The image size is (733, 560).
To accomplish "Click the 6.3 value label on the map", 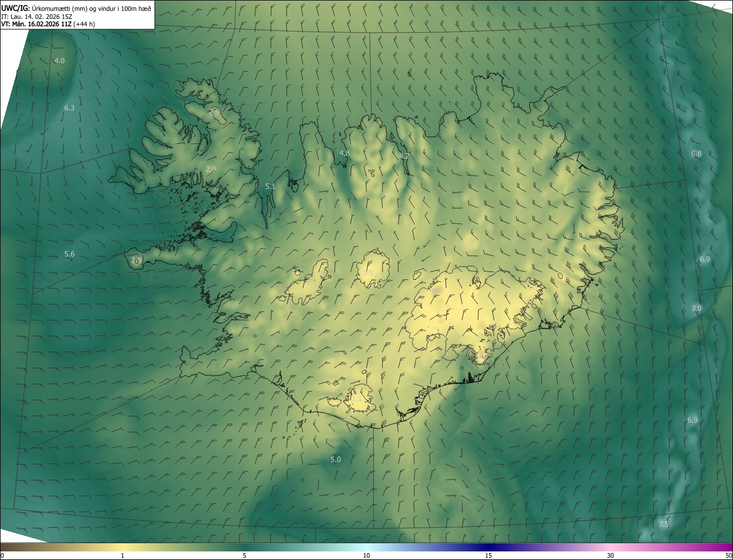I will 69,108.
